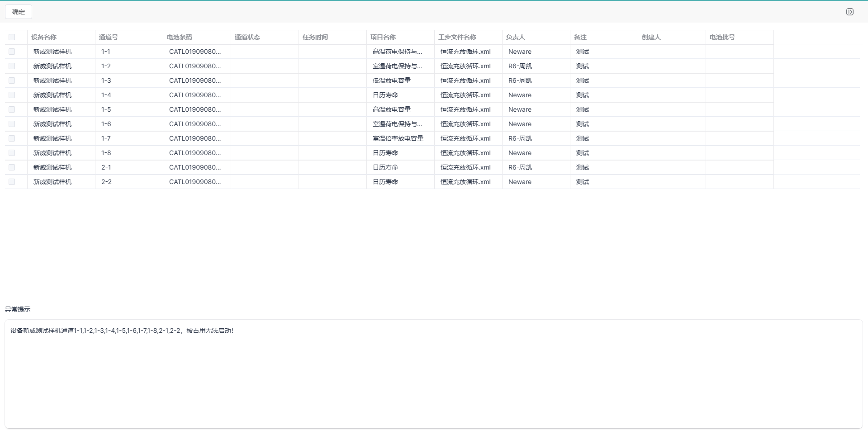
Task: Select channel number cell 2-1
Action: 129,167
